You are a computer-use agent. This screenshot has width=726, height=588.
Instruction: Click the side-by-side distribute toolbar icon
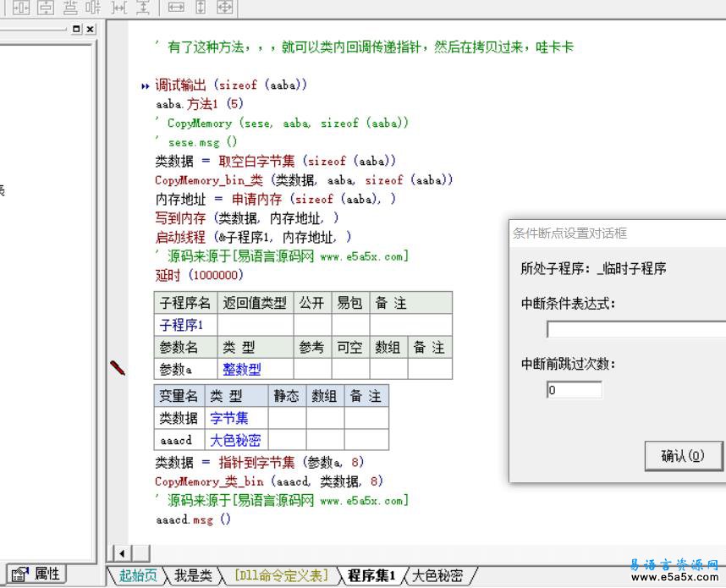coord(94,7)
